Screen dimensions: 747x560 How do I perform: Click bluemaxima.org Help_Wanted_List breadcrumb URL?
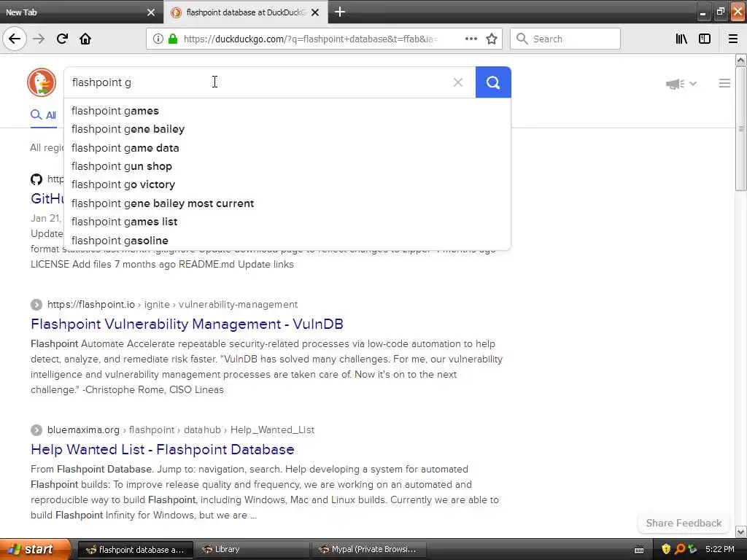pos(181,429)
